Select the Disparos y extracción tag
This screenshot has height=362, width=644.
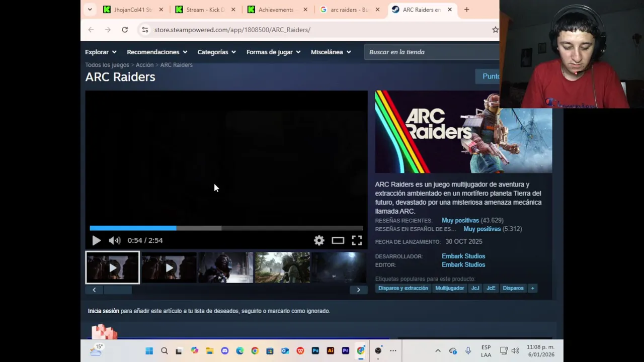pos(403,288)
